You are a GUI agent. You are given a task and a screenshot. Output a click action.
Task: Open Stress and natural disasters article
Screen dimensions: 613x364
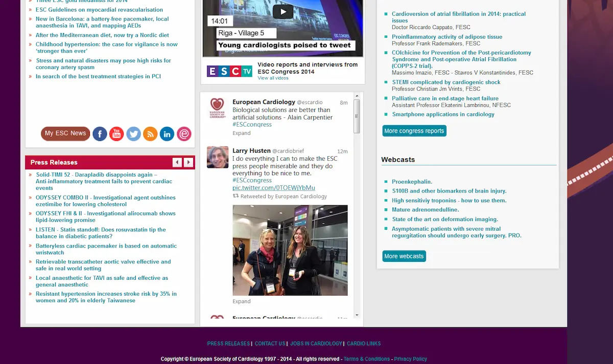pos(103,64)
